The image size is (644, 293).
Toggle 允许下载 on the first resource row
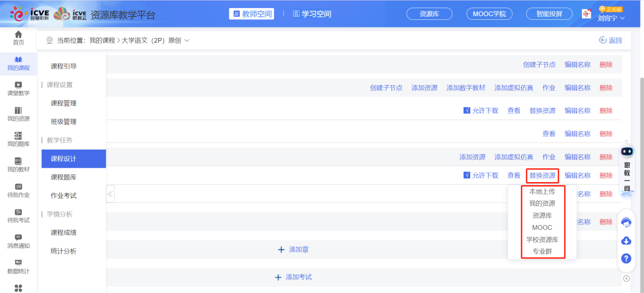click(x=481, y=110)
